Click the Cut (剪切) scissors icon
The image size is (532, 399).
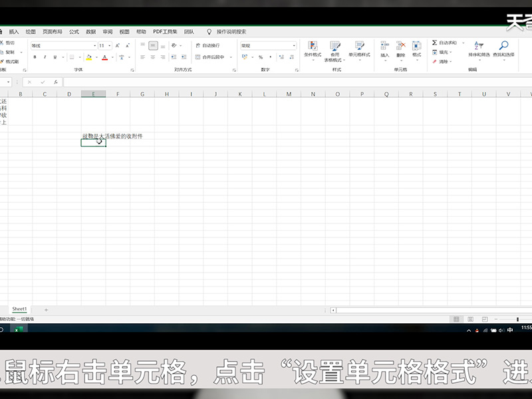(x=2, y=43)
